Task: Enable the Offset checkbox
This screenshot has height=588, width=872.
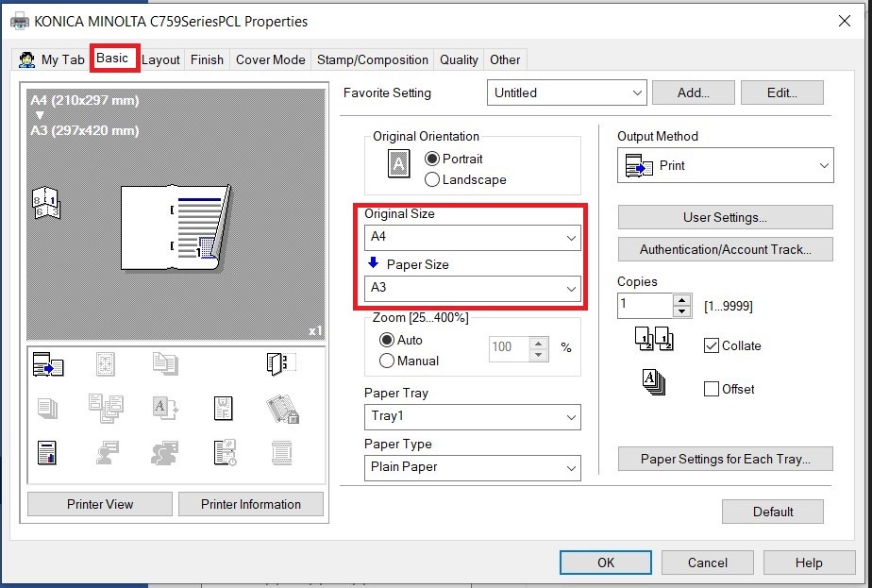Action: coord(712,389)
